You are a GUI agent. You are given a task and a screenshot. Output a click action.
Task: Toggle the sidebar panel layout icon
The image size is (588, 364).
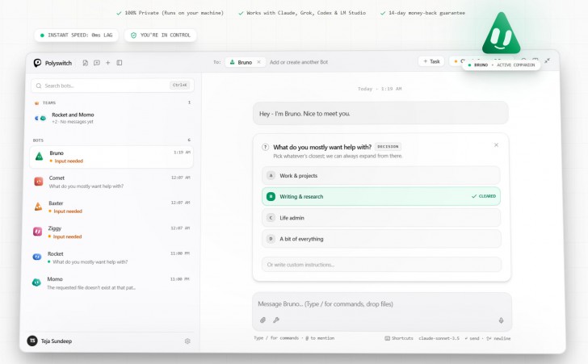coord(120,63)
